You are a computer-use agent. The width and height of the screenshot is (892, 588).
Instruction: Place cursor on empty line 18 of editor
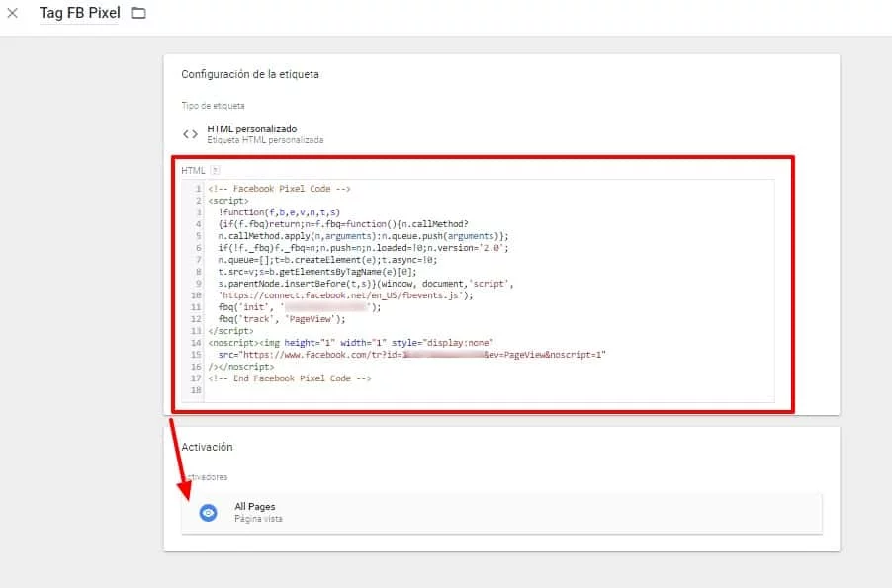[490, 390]
